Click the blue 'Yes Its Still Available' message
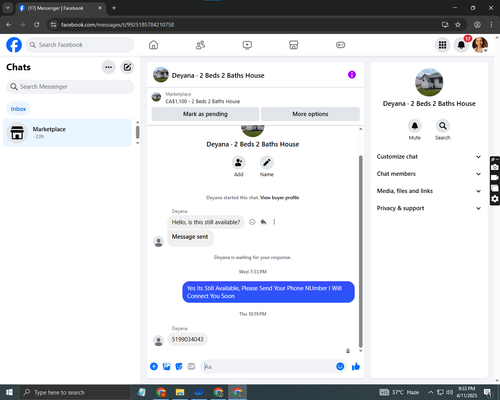 pos(268,292)
